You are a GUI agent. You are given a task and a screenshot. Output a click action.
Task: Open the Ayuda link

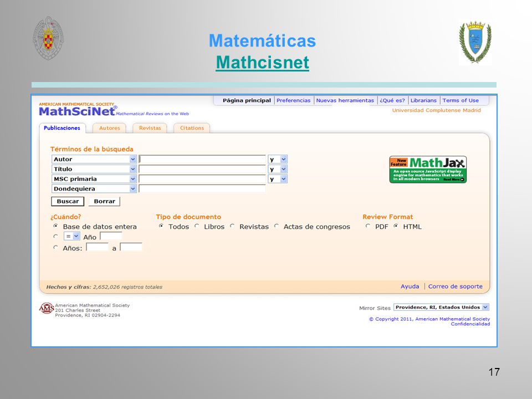[410, 287]
